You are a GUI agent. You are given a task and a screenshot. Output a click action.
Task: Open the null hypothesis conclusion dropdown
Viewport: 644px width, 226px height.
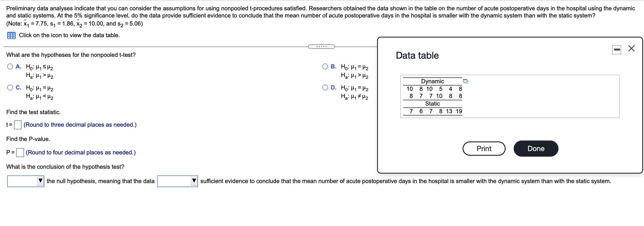[x=25, y=181]
